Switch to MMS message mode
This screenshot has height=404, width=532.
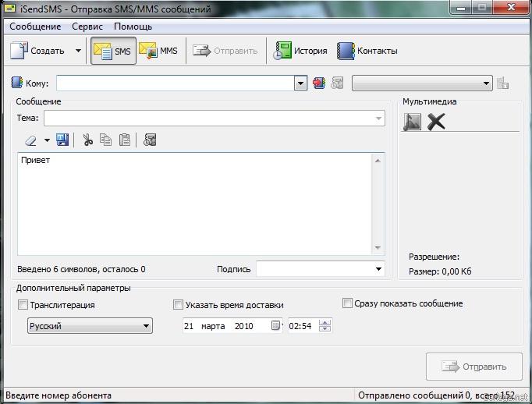pos(159,51)
